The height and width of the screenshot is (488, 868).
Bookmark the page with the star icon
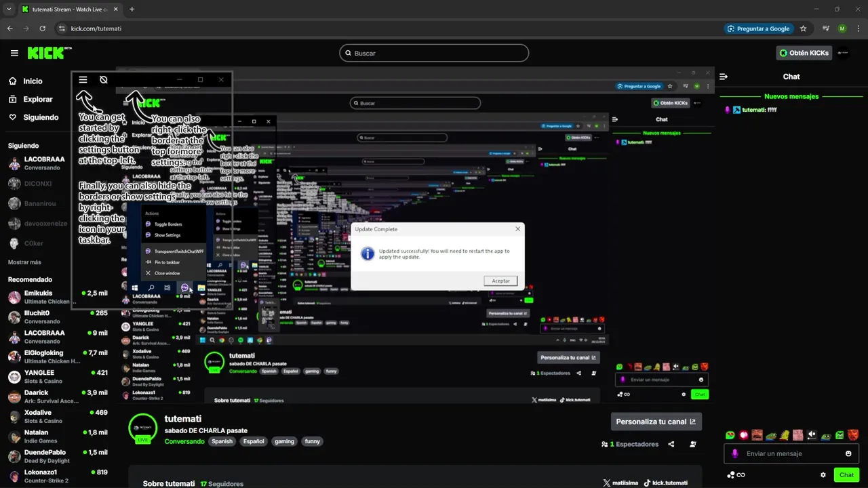point(804,28)
